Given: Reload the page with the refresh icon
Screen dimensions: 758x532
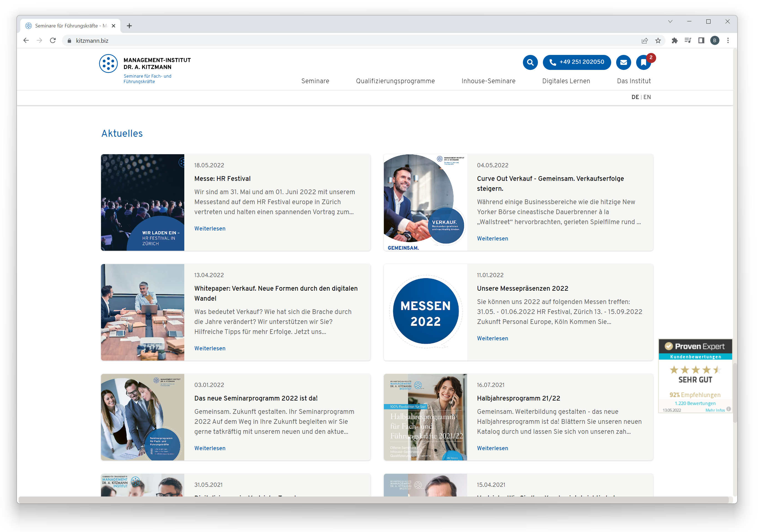Looking at the screenshot, I should [x=53, y=40].
